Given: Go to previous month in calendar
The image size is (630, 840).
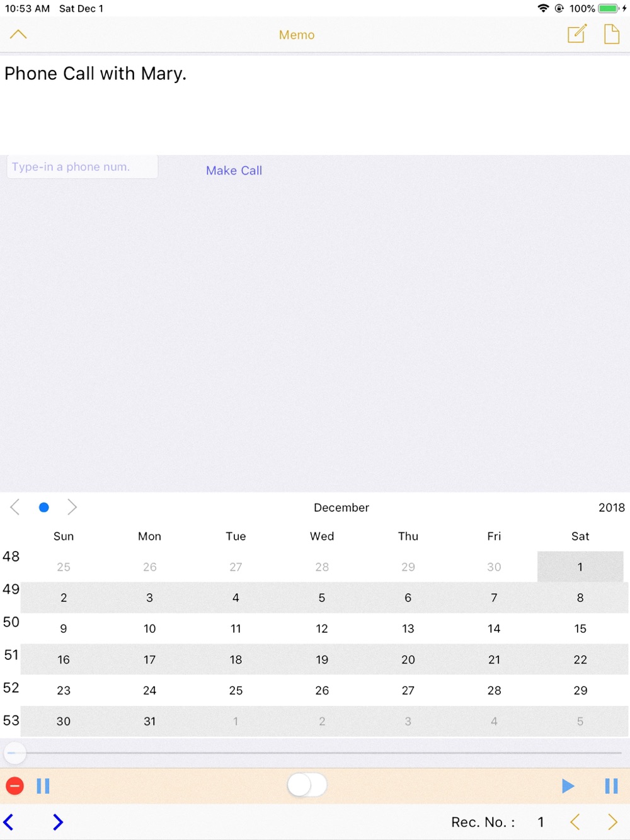Looking at the screenshot, I should pyautogui.click(x=15, y=507).
